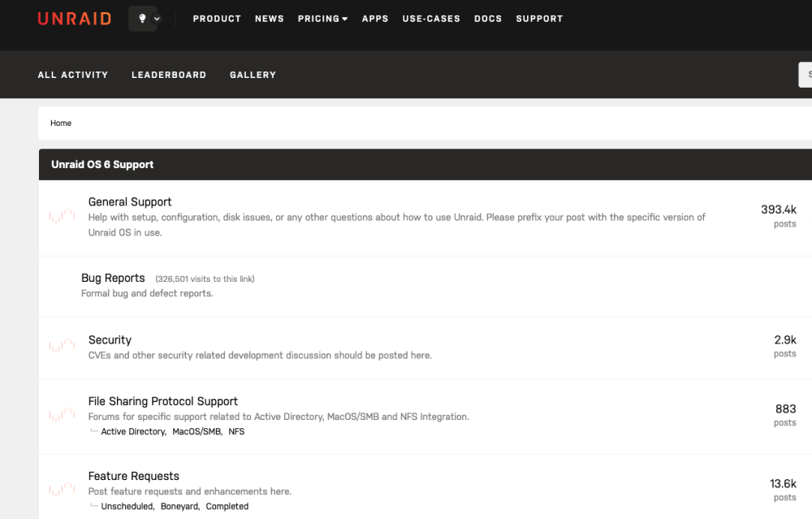The width and height of the screenshot is (812, 519).
Task: Go to the News page
Action: tap(270, 19)
